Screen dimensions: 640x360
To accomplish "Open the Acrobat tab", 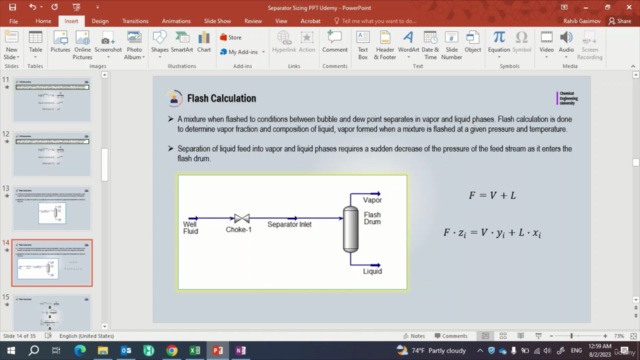I will [x=310, y=21].
